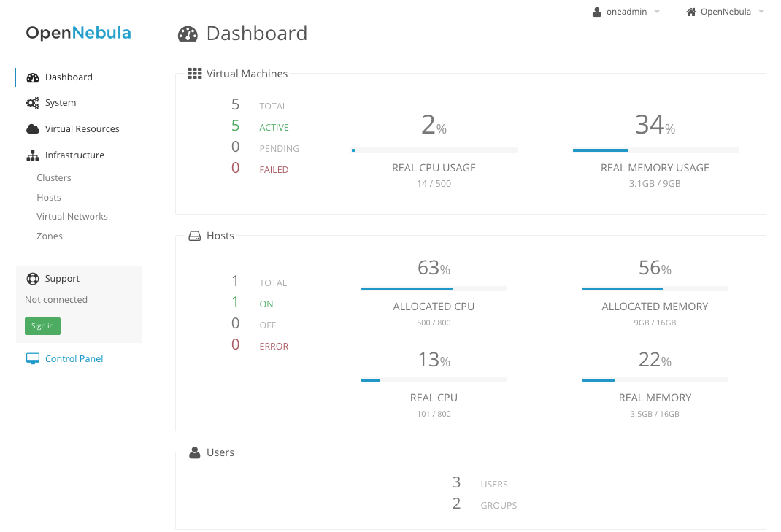Click the green Sign in button
Image resolution: width=781 pixels, height=532 pixels.
tap(42, 326)
